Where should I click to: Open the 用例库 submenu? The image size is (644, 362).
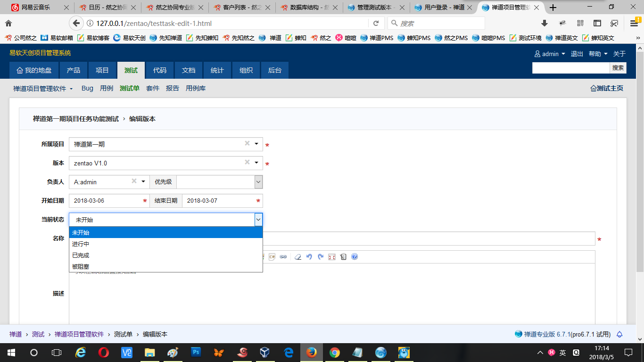coord(196,88)
